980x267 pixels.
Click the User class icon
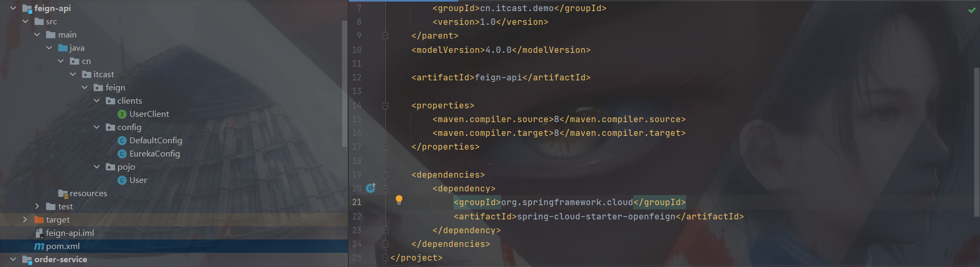[x=122, y=180]
